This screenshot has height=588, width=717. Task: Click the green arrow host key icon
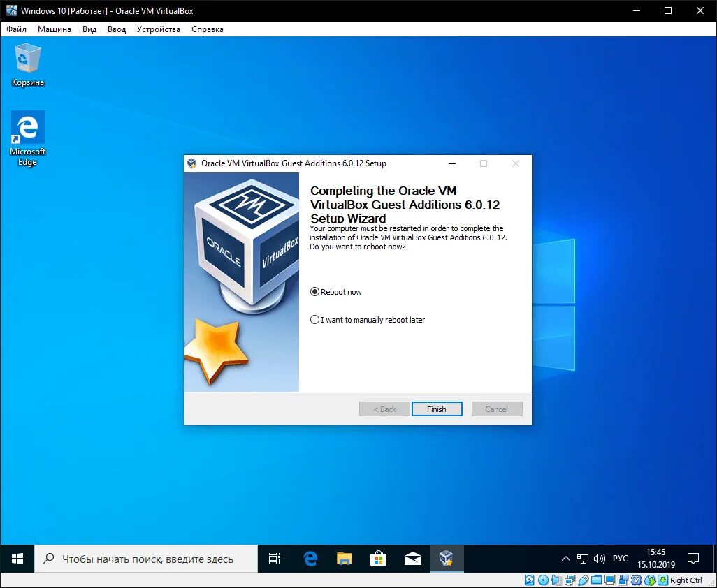pyautogui.click(x=663, y=580)
